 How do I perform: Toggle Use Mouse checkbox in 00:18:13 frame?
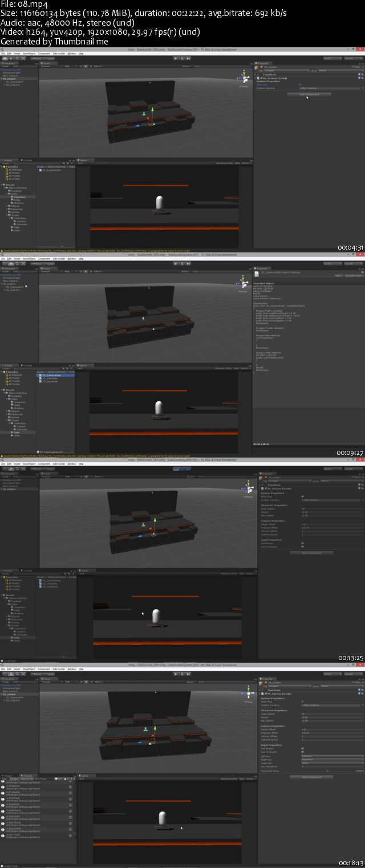click(x=302, y=748)
